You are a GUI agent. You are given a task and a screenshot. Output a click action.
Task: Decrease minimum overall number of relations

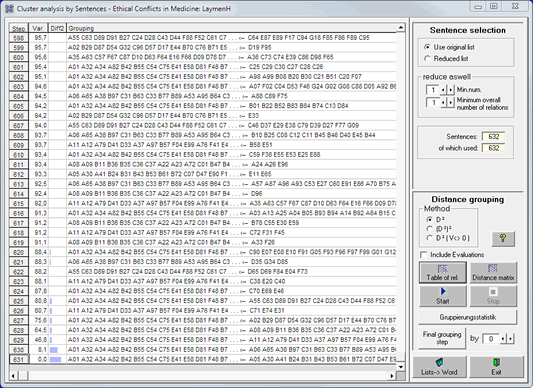point(443,102)
